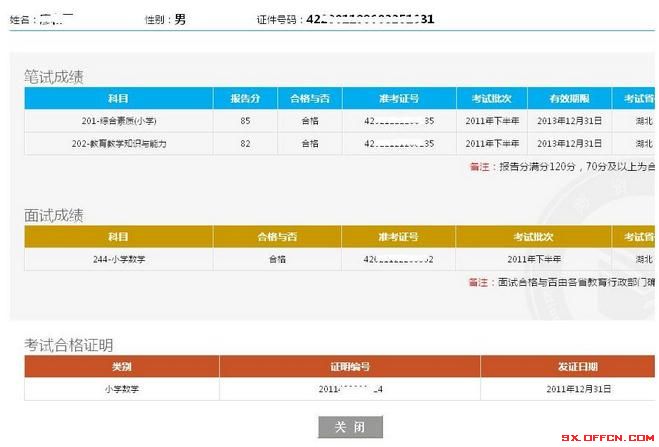Click the score 85 cell
Screen dimensions: 659x447
pos(245,121)
